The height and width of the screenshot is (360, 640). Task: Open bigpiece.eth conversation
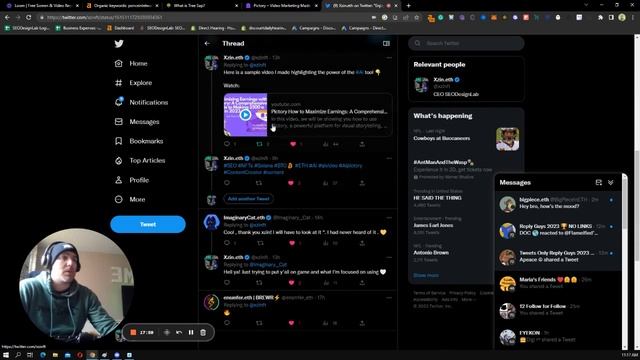point(557,203)
